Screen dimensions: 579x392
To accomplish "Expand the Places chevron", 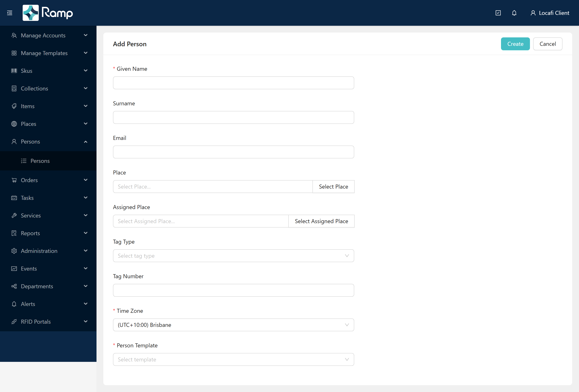I will click(x=85, y=124).
